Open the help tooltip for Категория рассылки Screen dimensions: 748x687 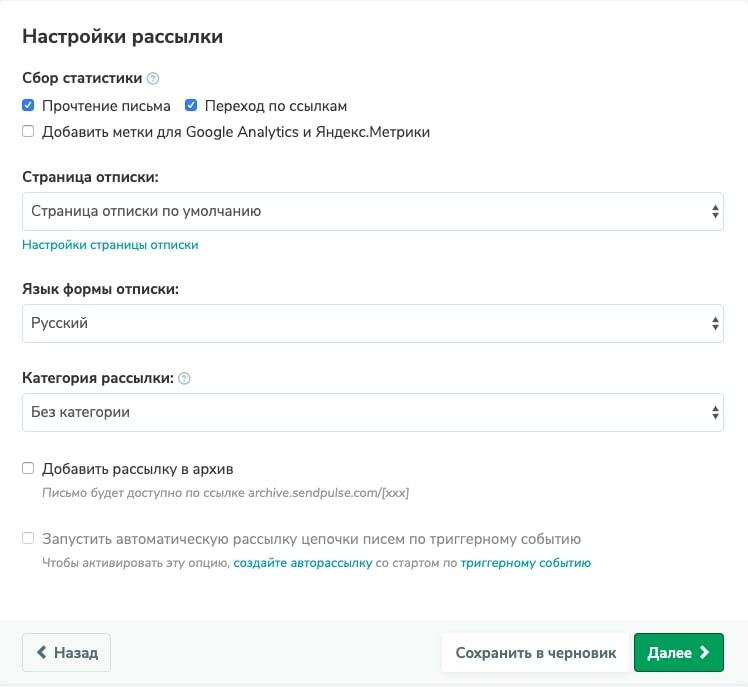184,379
